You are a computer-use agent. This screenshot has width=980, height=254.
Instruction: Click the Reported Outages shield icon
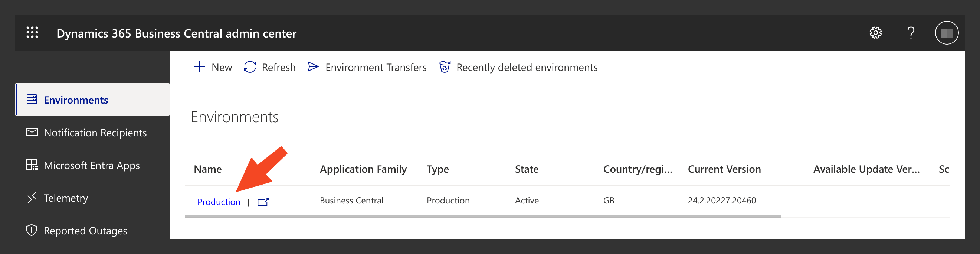coord(32,230)
